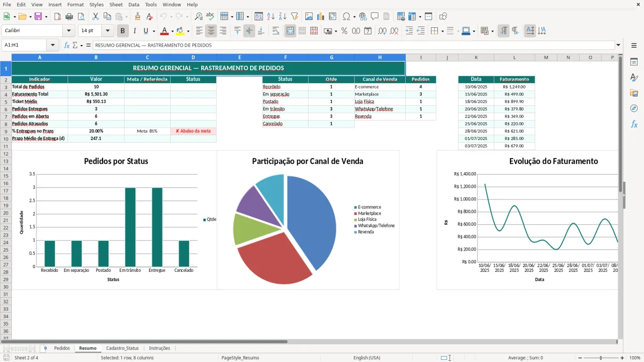Open the Conditional Formatting dropdown arrow
Viewport: 644px width, 362px height.
[492, 31]
